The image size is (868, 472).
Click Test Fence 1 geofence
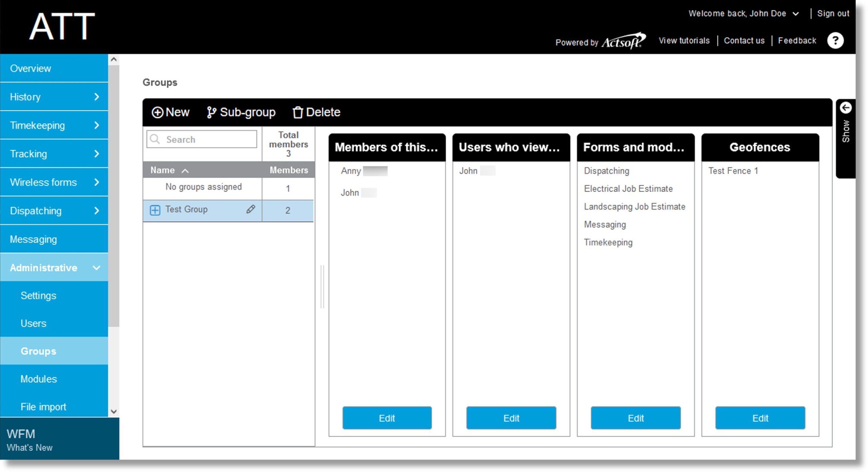tap(733, 171)
